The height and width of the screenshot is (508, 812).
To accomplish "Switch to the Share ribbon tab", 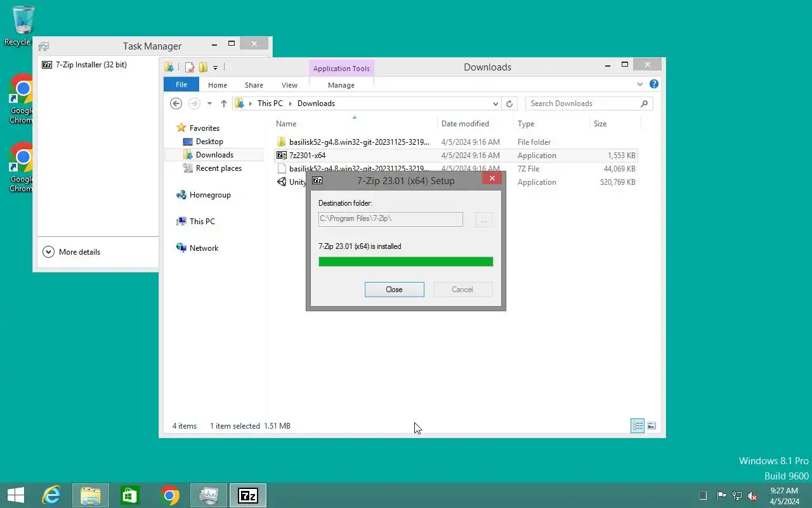I will 254,85.
